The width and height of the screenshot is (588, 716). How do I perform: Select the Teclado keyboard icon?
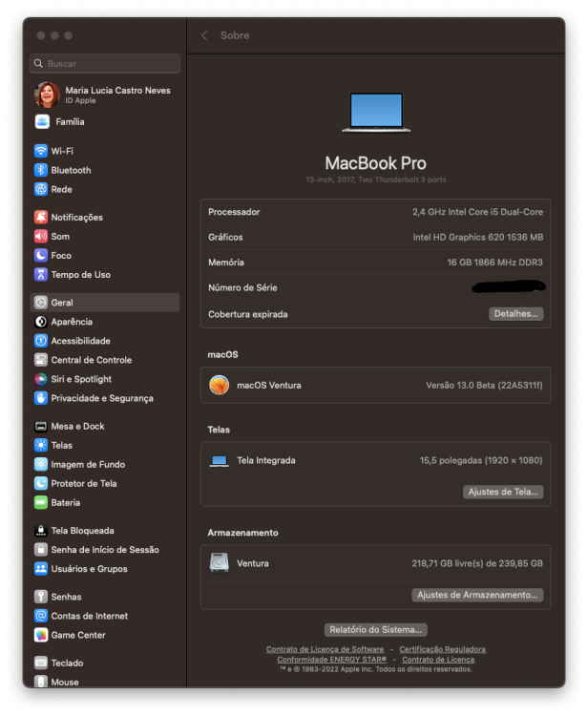point(41,663)
